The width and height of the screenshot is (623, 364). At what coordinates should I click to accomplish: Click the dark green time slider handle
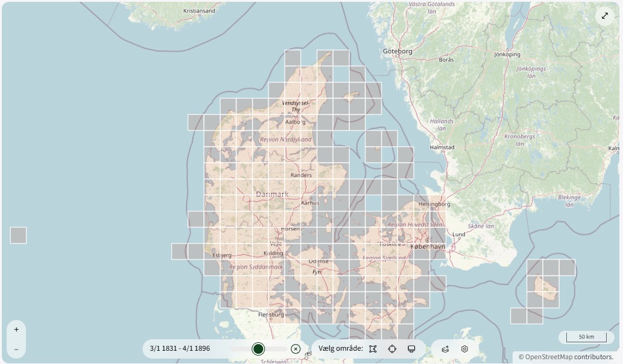pos(259,349)
